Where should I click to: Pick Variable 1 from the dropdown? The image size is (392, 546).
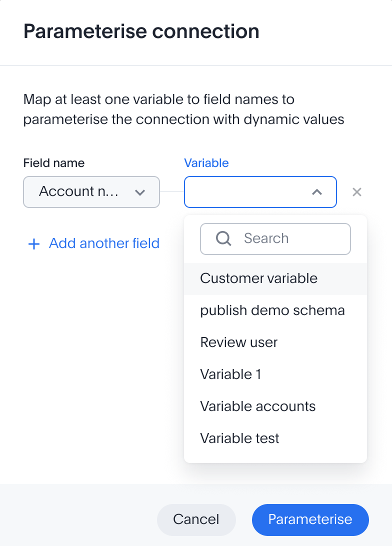pyautogui.click(x=275, y=374)
